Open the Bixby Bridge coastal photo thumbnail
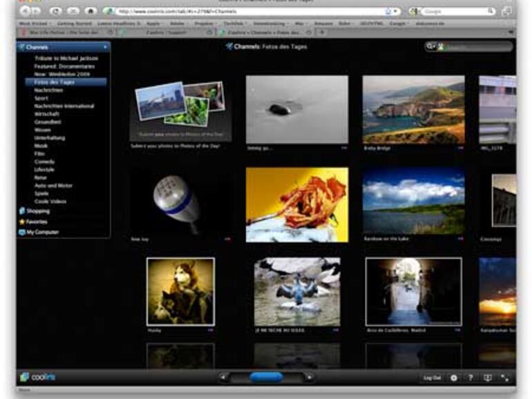 [413, 109]
